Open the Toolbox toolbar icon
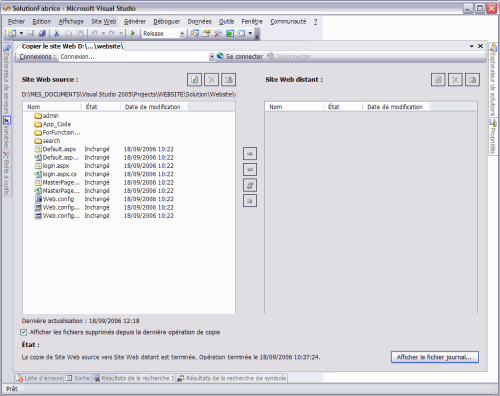Image resolution: width=500 pixels, height=396 pixels. (218, 33)
